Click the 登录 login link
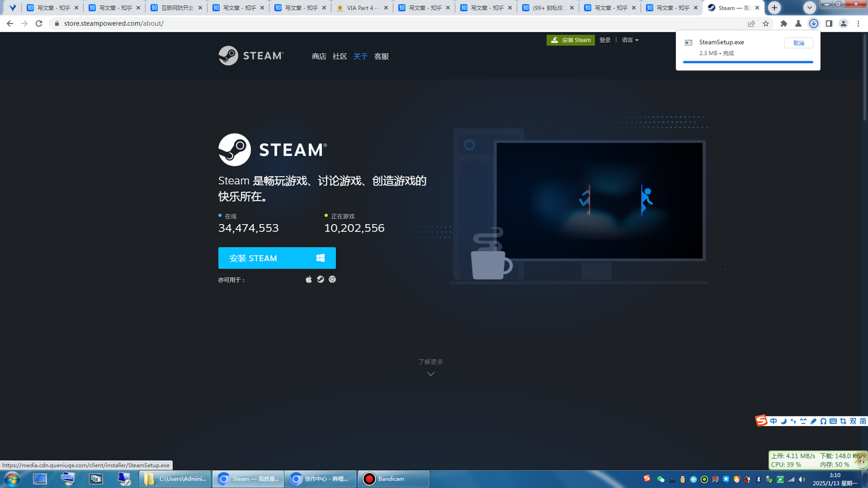Screen dimensions: 868x488 click(605, 40)
